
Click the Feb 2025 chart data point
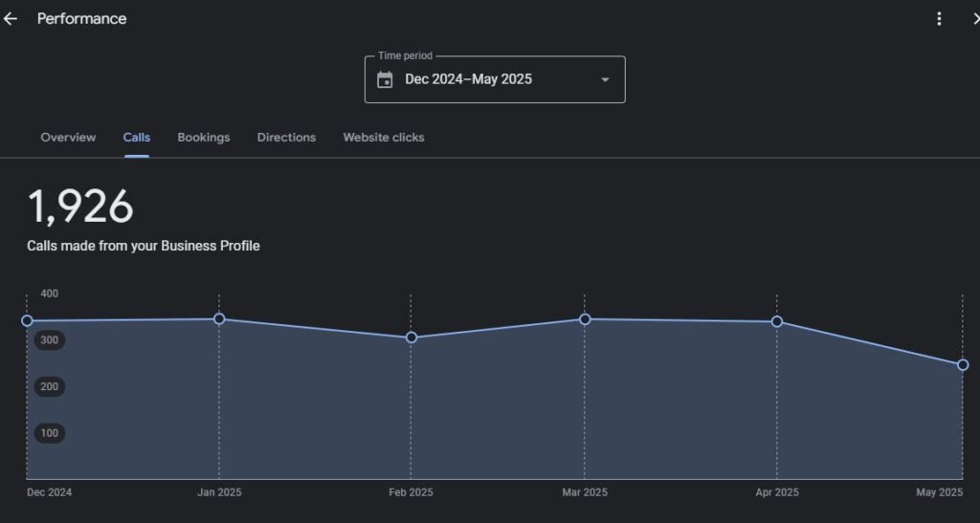tap(412, 338)
